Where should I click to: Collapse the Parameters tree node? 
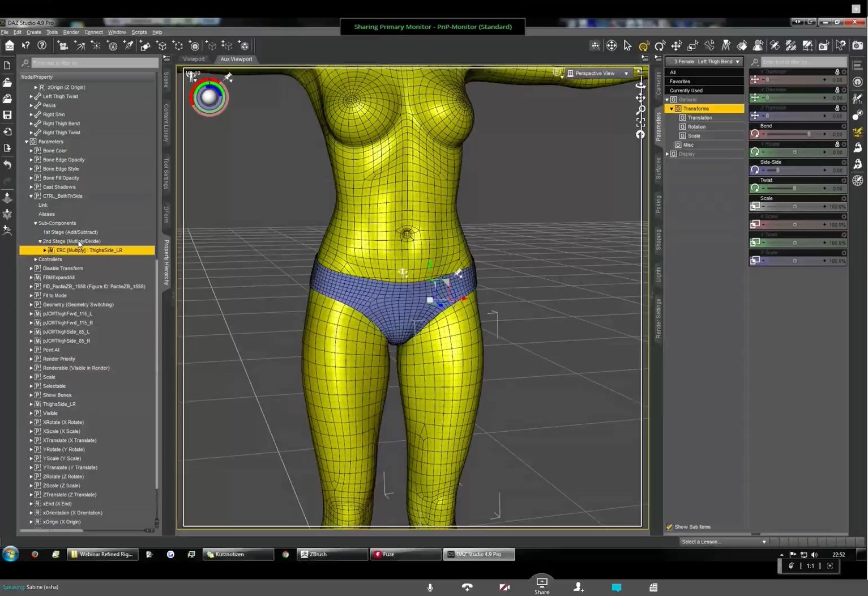27,142
